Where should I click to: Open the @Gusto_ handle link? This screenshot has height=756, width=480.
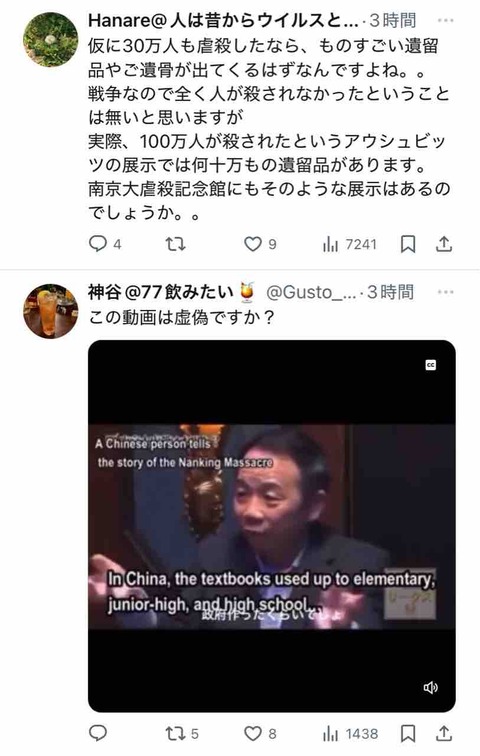[x=311, y=292]
